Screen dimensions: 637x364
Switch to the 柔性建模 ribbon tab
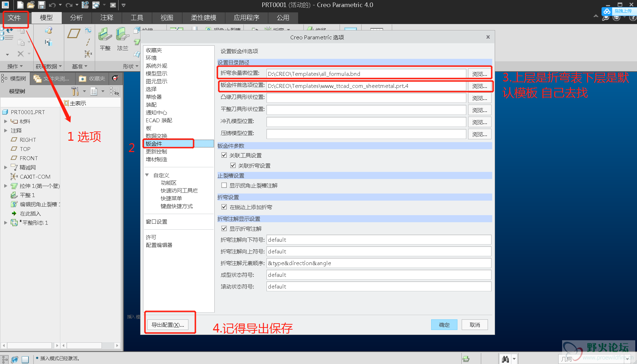click(x=204, y=18)
